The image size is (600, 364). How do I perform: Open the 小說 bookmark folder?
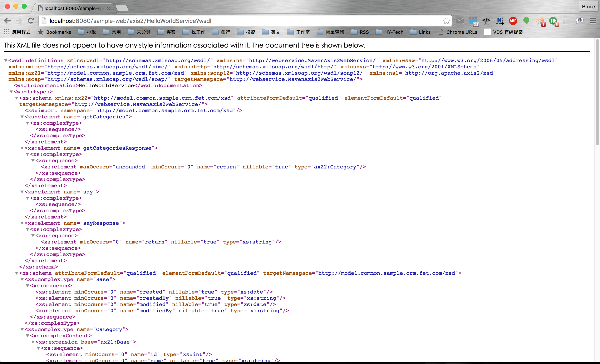coord(87,32)
